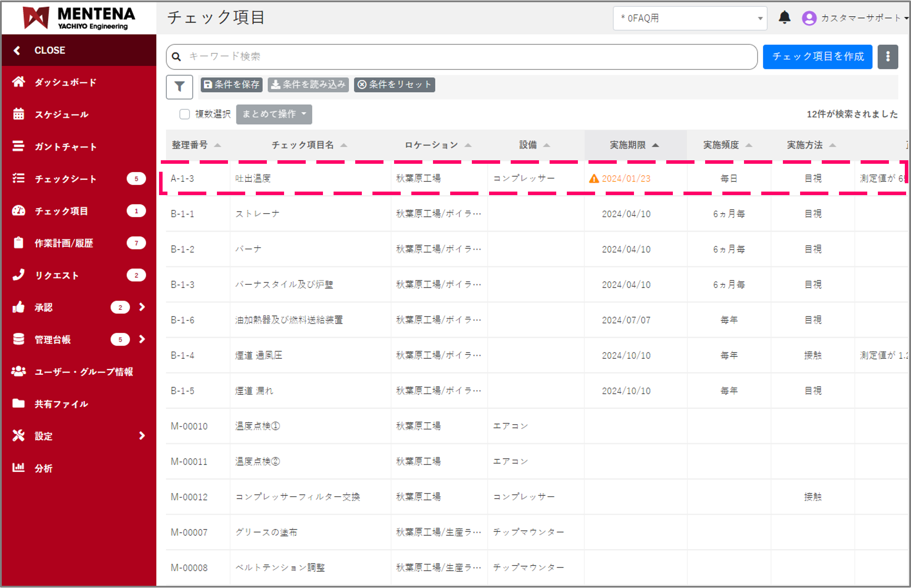This screenshot has width=911, height=588.
Task: Open the ガントチャート view
Action: (19, 146)
